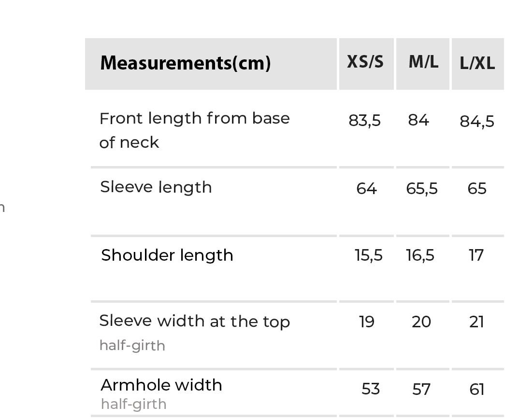
Task: Click the Sleeve width at the top label
Action: point(194,322)
